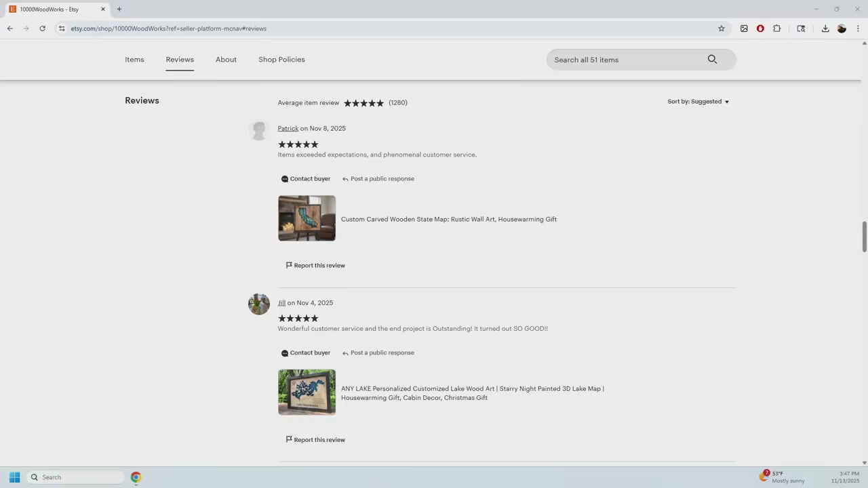Reload the page using the refresh icon
The image size is (868, 488).
click(42, 28)
